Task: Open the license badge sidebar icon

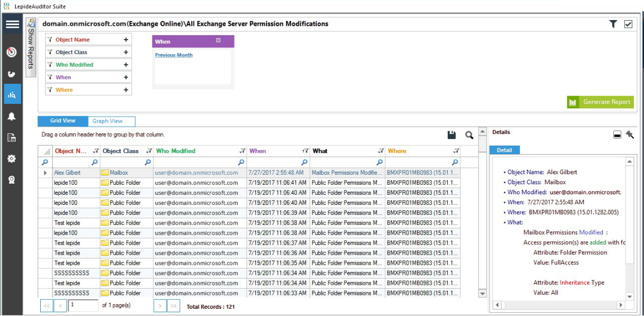Action: coord(12,180)
